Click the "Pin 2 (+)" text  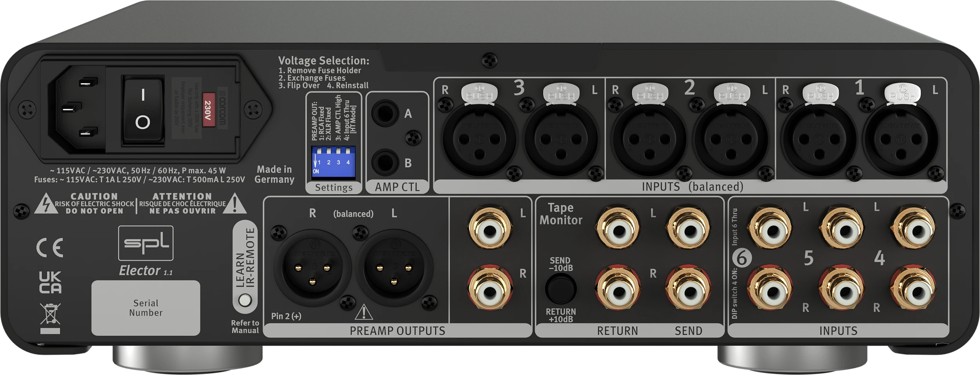pos(286,316)
